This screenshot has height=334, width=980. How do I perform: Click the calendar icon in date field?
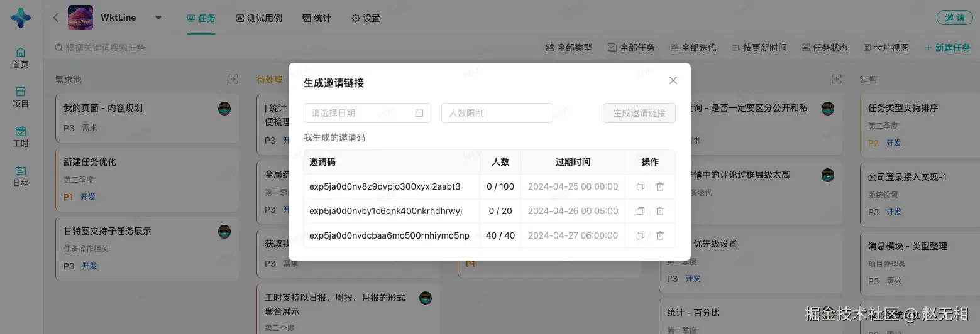(x=419, y=113)
